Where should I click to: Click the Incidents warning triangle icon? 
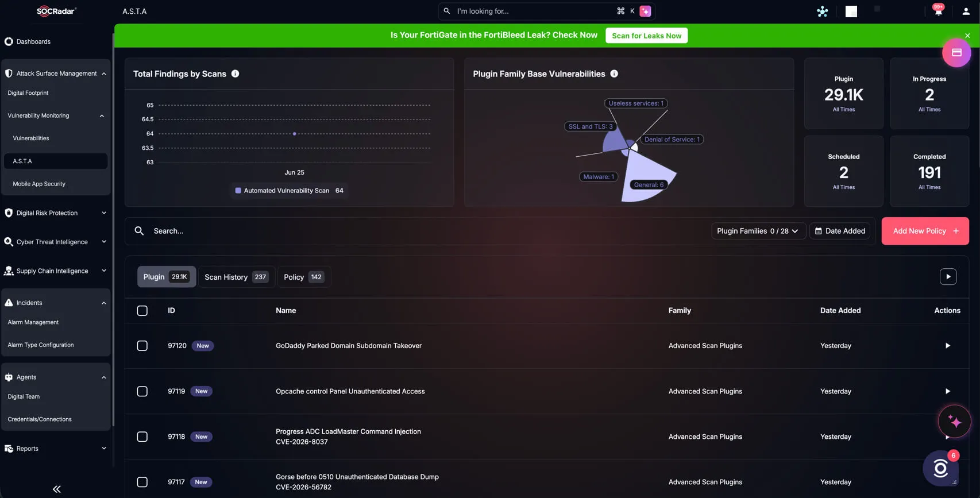click(x=9, y=303)
